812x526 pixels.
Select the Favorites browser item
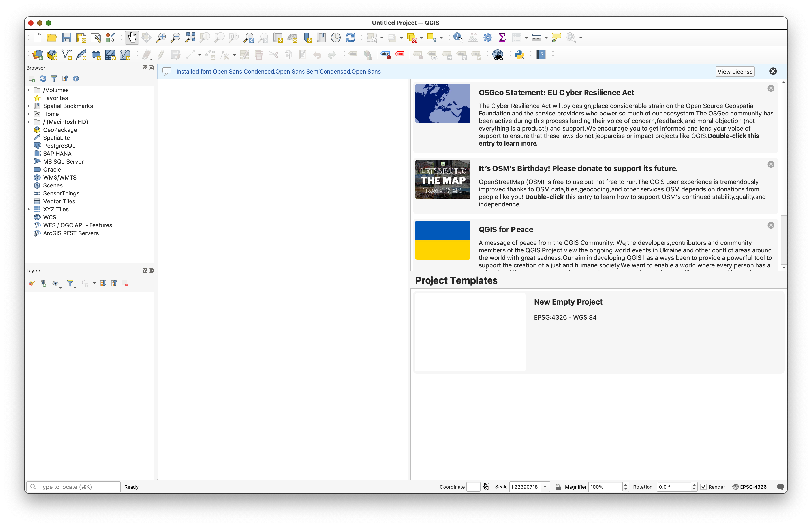pyautogui.click(x=55, y=98)
